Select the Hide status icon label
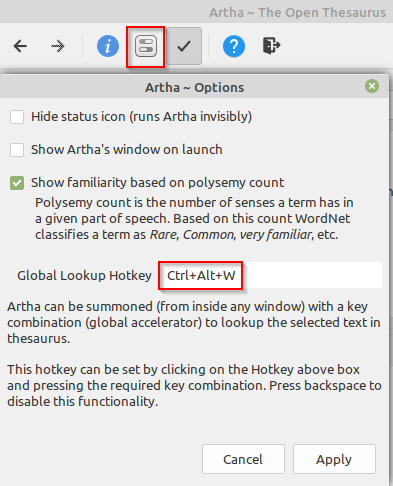Image resolution: width=393 pixels, height=486 pixels. tap(141, 117)
